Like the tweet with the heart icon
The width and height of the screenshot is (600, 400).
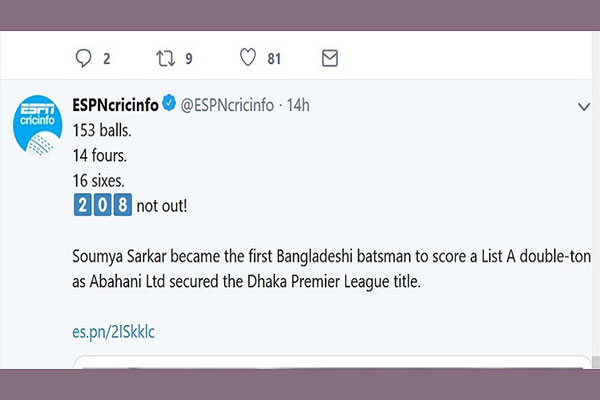[248, 57]
